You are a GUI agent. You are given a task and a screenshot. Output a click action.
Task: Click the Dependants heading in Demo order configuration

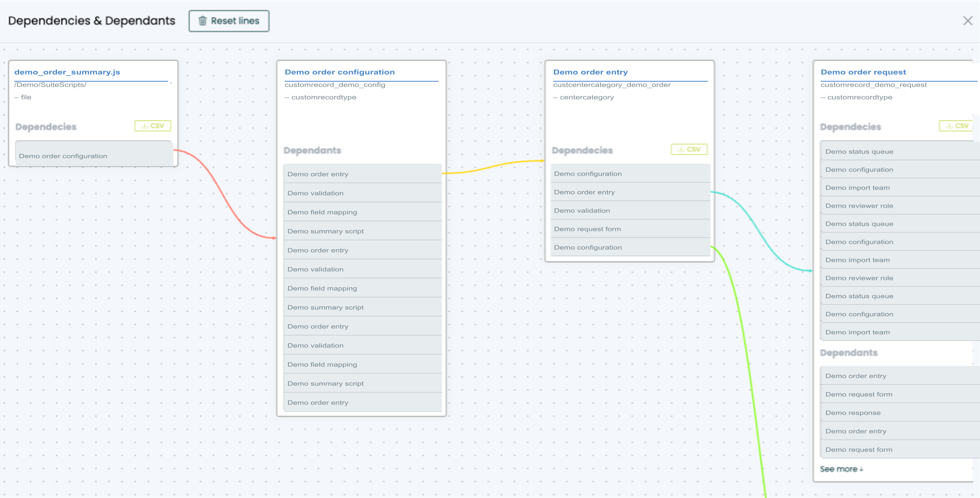(x=312, y=151)
